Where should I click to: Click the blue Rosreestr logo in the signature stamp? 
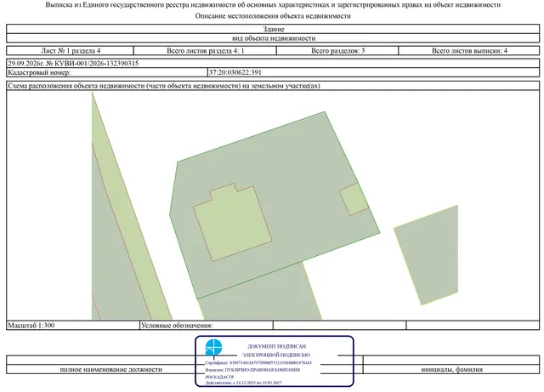(x=213, y=348)
